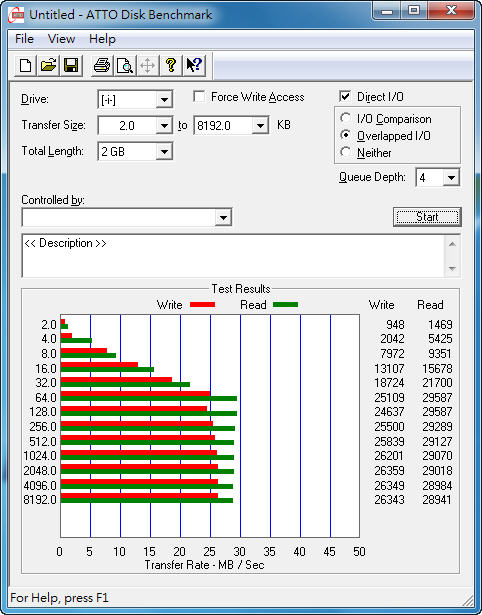Viewport: 482px width, 615px height.
Task: Click the grayed move arrows toolbar icon
Action: coord(147,65)
